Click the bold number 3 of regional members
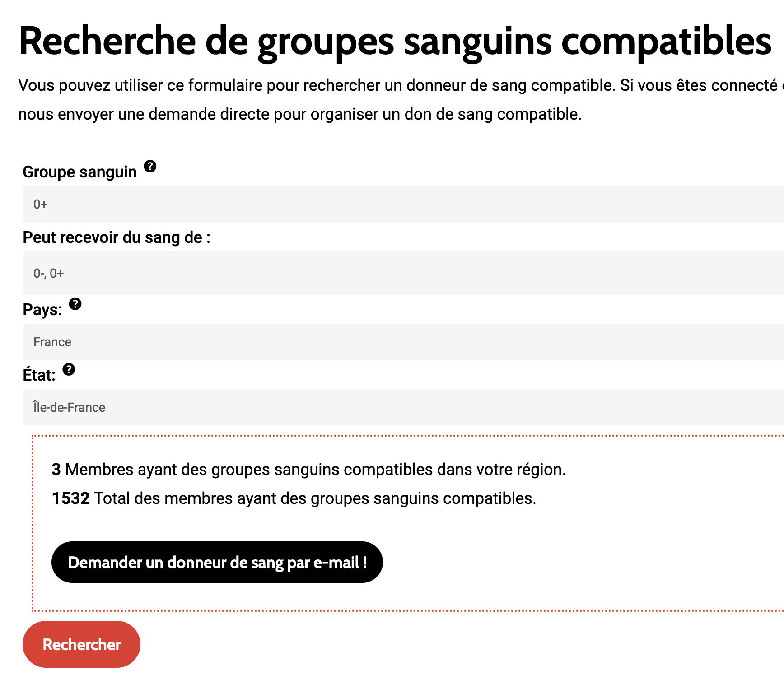Image resolution: width=784 pixels, height=689 pixels. tap(56, 470)
